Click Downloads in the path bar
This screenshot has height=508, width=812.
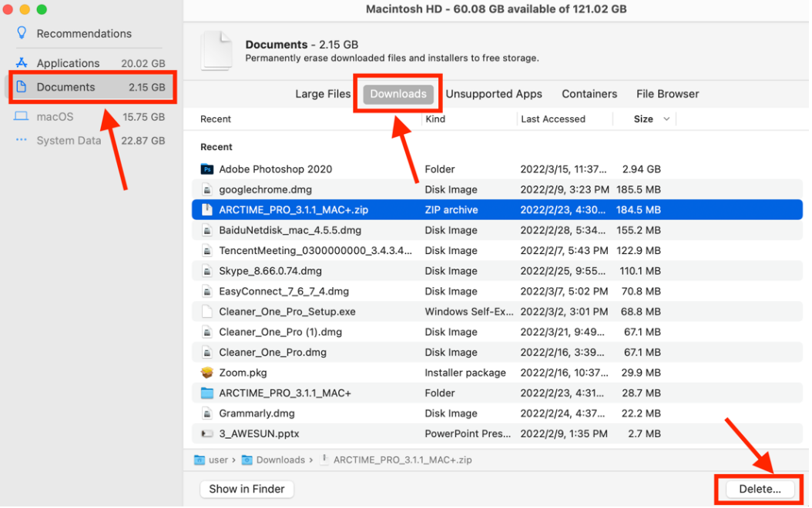coord(280,460)
